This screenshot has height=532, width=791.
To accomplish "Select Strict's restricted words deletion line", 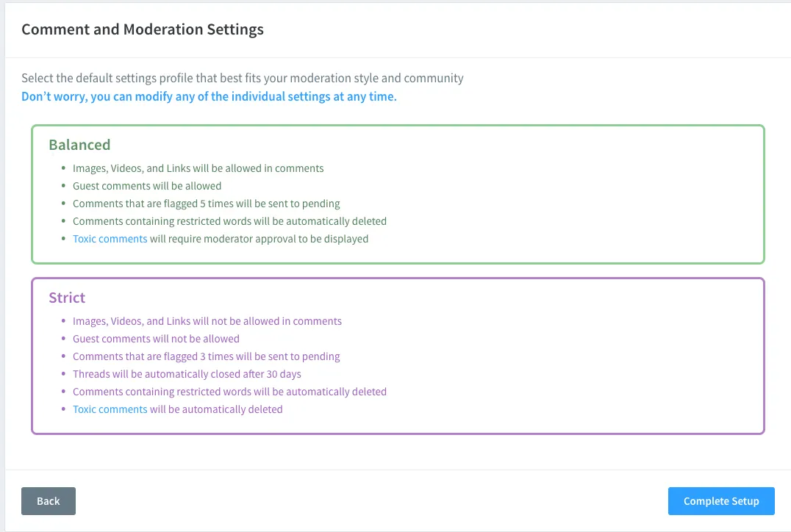I will click(x=229, y=392).
